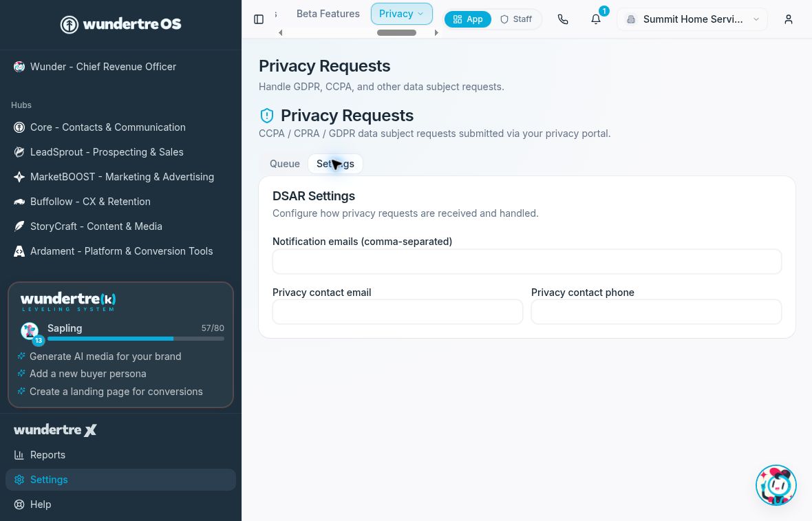Click the tab strip horizontal scrollbar
The image size is (812, 521).
(x=396, y=32)
